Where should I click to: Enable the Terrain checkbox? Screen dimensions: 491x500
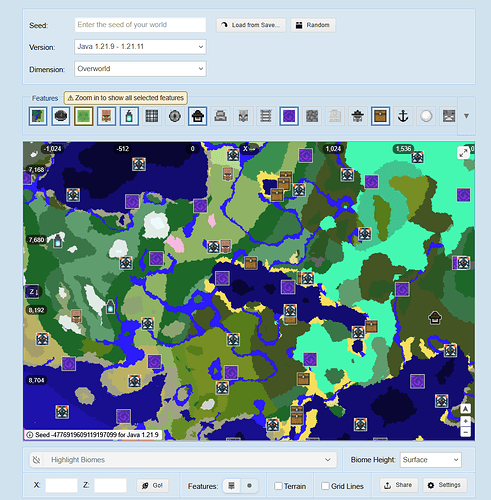278,486
